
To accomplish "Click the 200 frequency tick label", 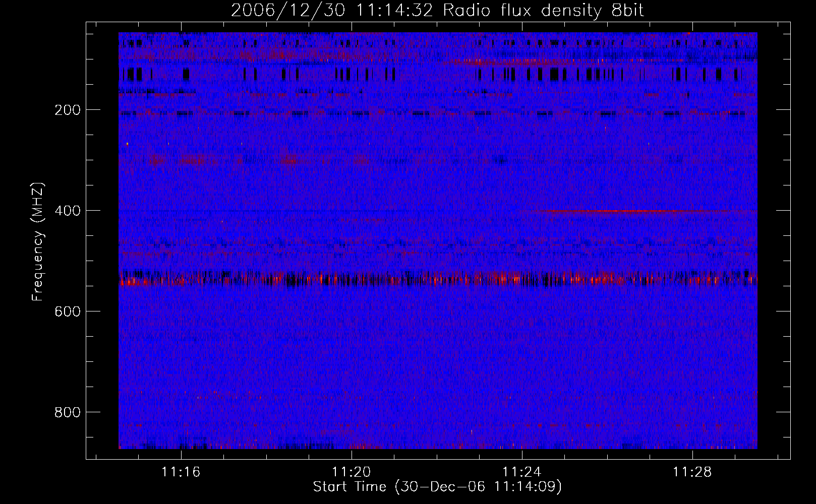I will click(x=68, y=110).
